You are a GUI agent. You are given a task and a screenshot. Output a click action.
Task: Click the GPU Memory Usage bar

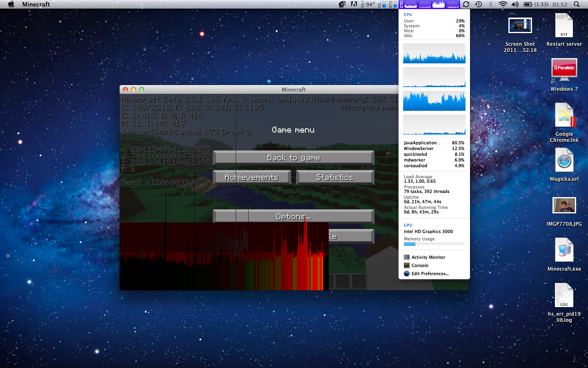(434, 244)
